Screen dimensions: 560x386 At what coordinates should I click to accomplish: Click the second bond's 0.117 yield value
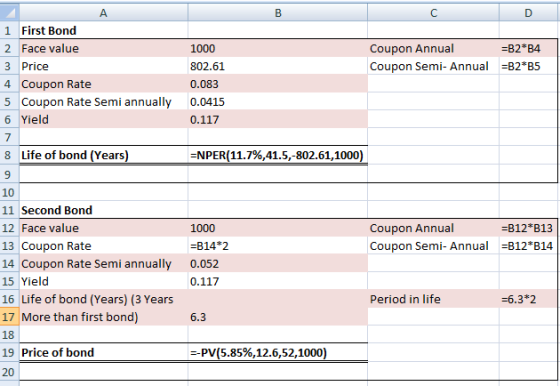[278, 281]
